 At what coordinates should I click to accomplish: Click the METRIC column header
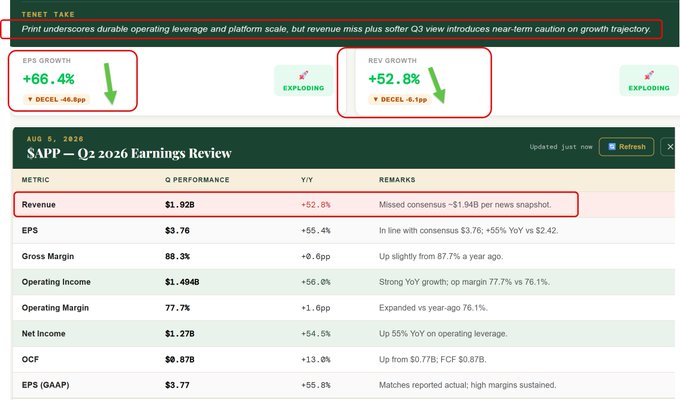pyautogui.click(x=36, y=180)
